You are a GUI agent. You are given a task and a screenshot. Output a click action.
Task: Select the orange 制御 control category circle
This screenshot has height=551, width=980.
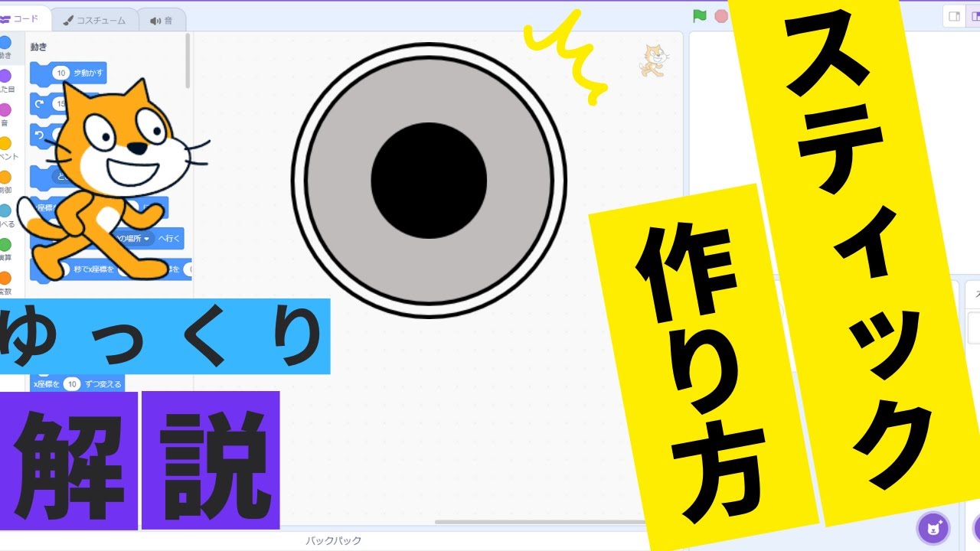click(x=5, y=177)
